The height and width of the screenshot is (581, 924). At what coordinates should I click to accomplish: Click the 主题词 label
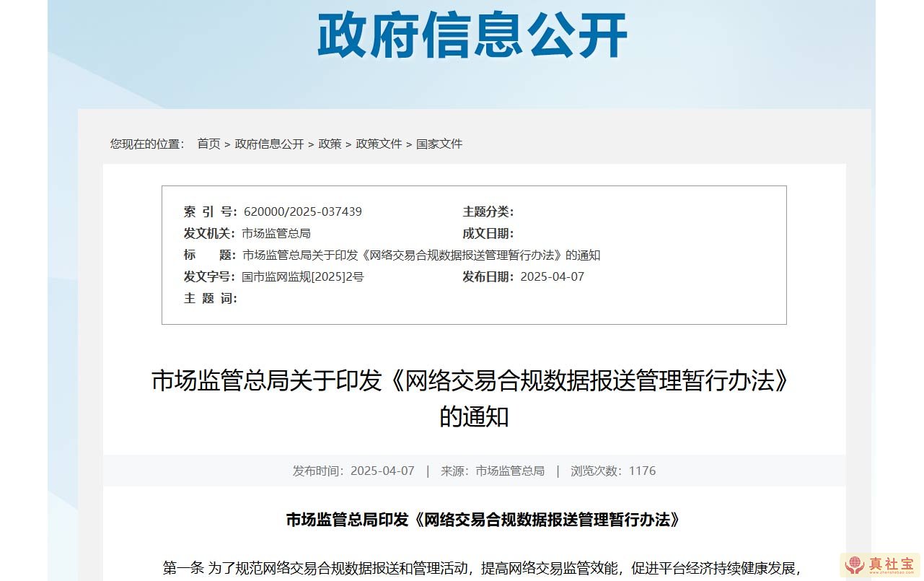(211, 298)
